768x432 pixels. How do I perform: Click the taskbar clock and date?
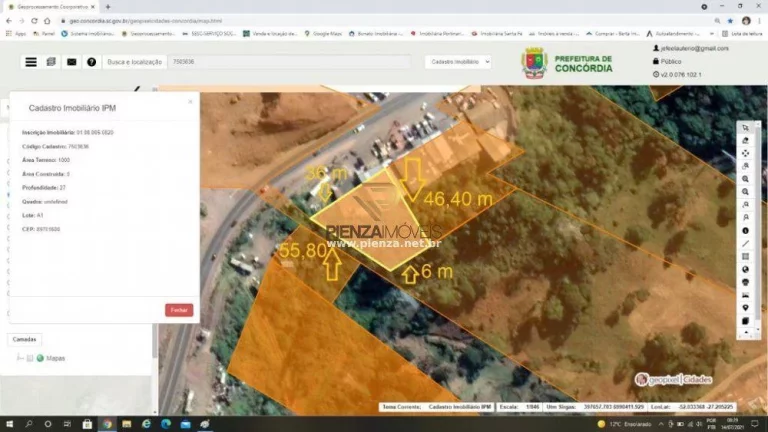732,424
